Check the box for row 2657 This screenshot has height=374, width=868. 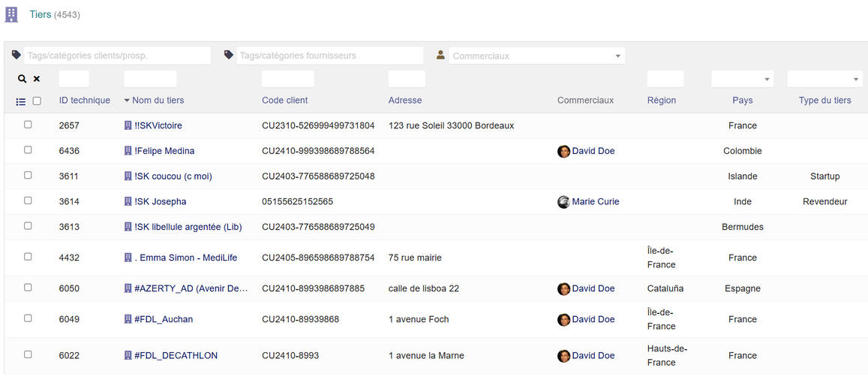click(28, 125)
